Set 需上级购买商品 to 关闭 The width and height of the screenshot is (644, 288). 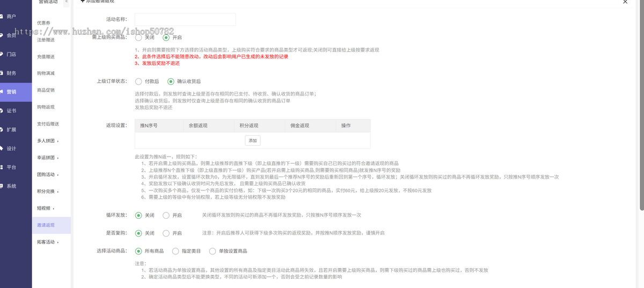[x=145, y=38]
